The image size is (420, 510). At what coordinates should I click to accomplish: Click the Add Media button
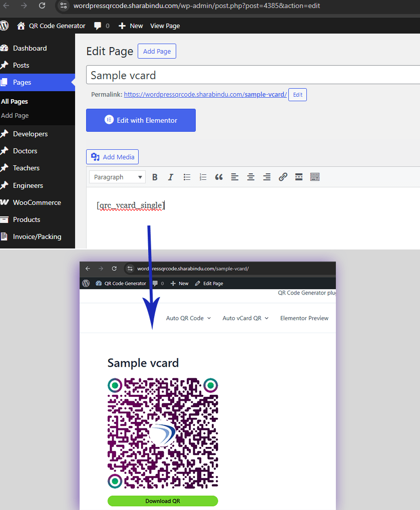tap(113, 157)
